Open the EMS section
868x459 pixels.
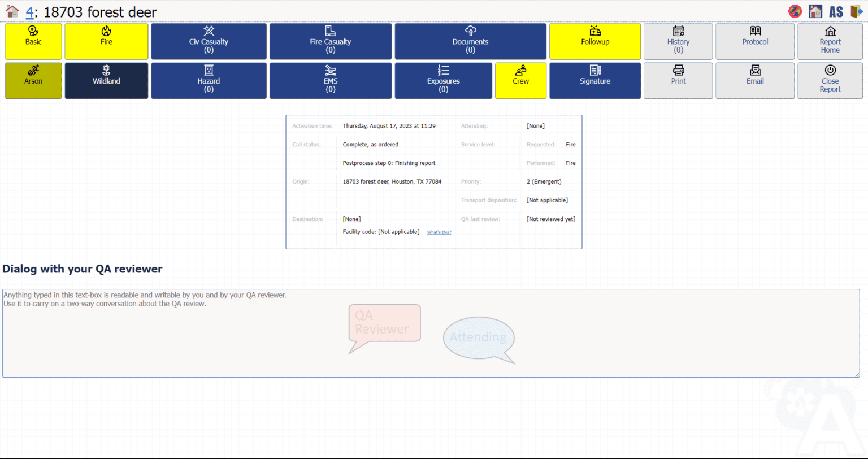tap(330, 80)
